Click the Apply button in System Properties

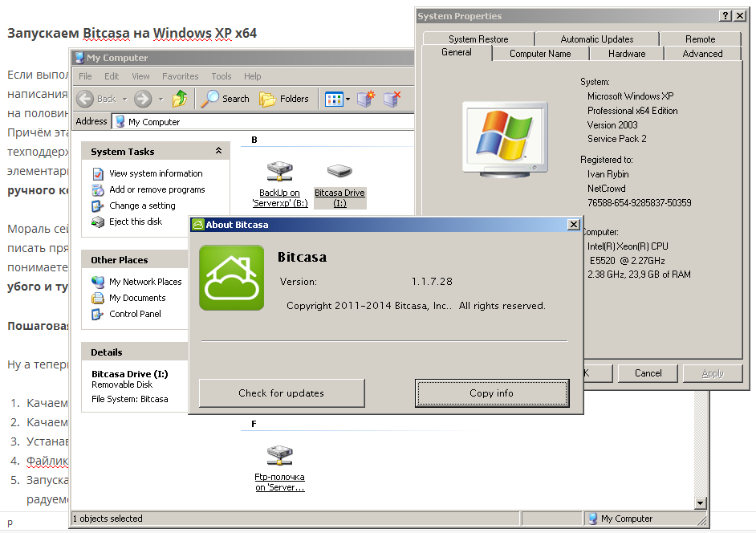tap(713, 373)
